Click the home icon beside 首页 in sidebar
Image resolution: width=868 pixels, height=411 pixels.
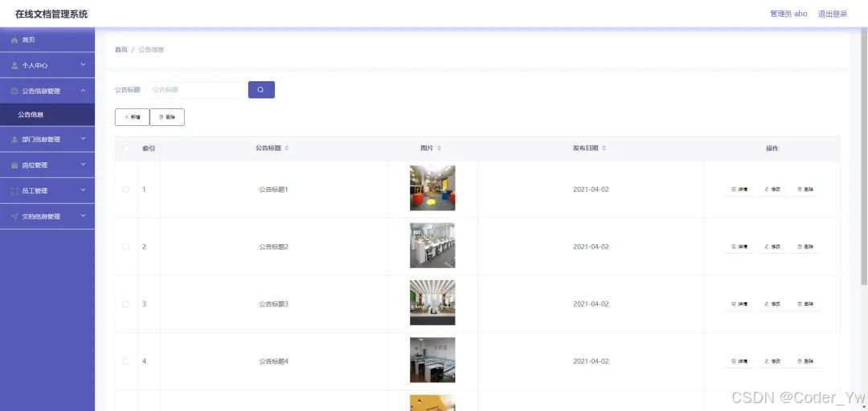pyautogui.click(x=14, y=40)
